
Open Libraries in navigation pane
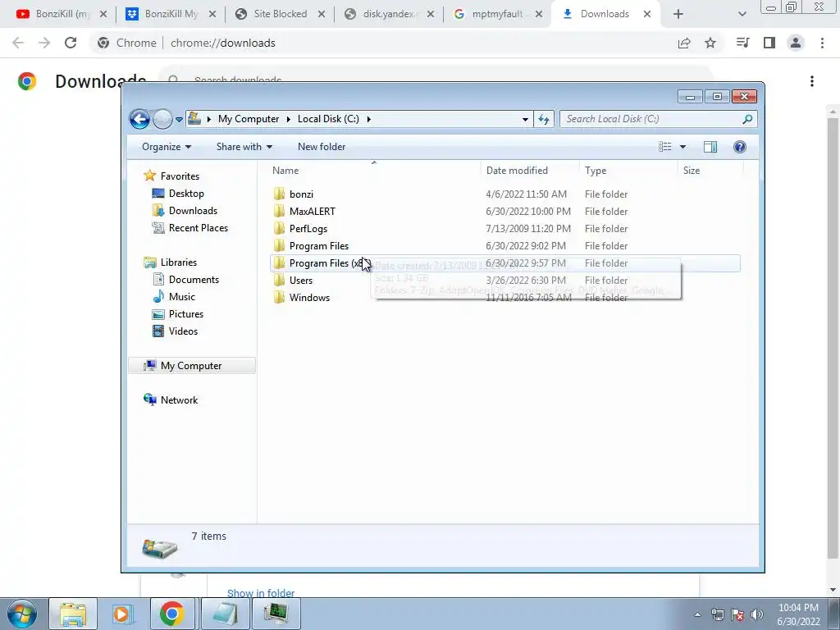click(171, 262)
